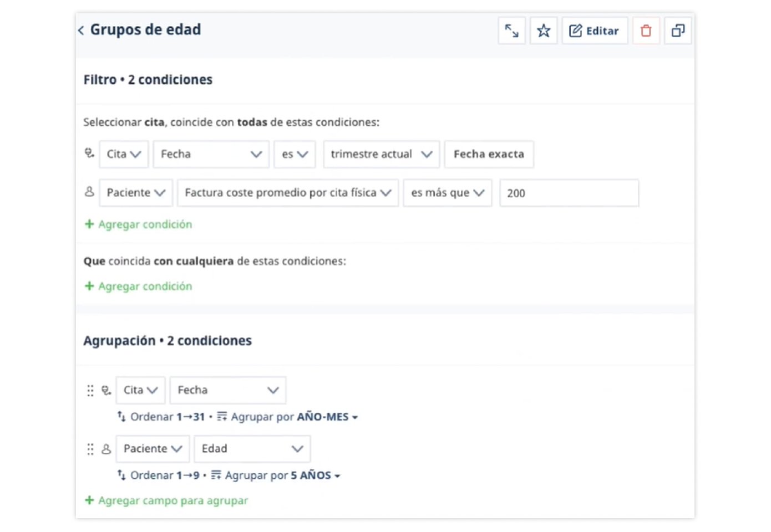This screenshot has width=771, height=532.
Task: Toggle sort direction on Ordenar 1→9
Action: point(164,475)
